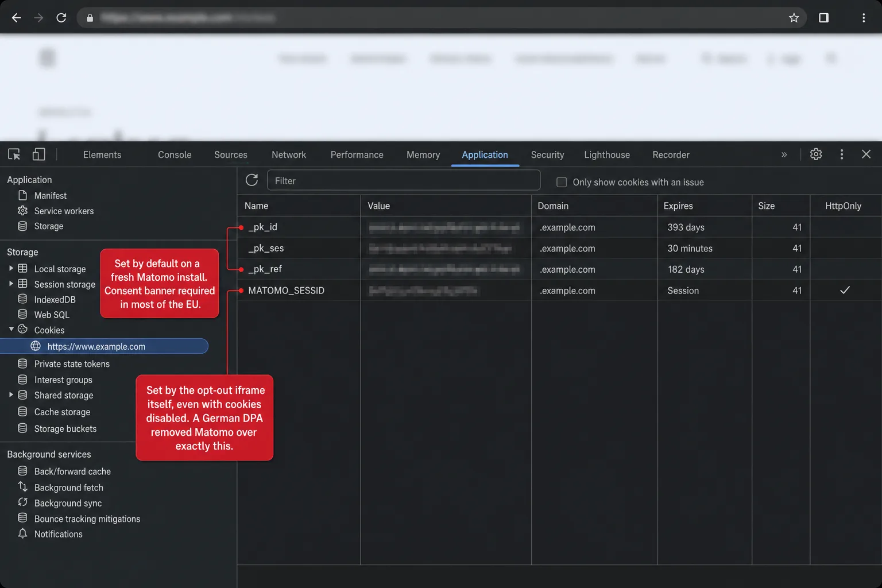
Task: Sort cookies by Size column header
Action: click(x=781, y=206)
